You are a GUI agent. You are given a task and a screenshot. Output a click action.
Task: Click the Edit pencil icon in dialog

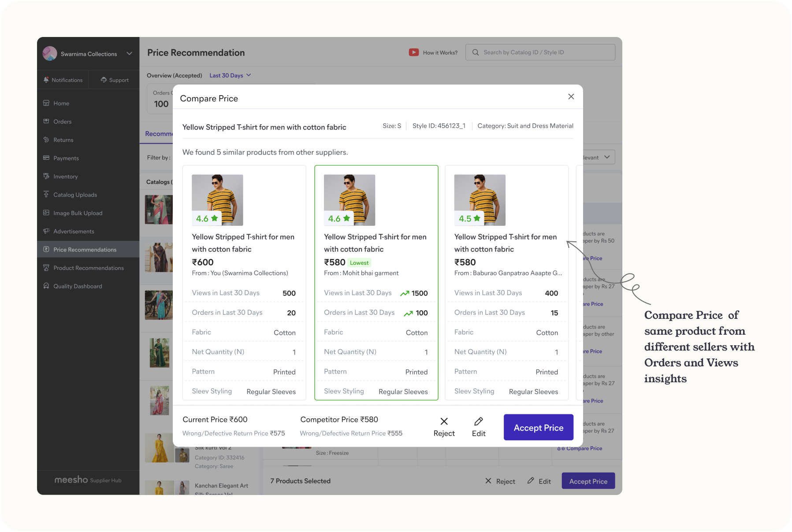[479, 421]
